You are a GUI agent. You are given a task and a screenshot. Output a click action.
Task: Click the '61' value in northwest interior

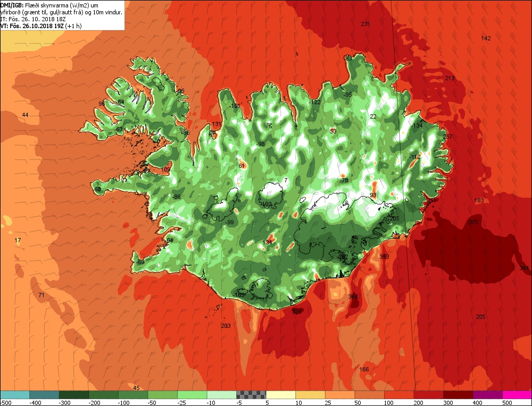click(242, 166)
